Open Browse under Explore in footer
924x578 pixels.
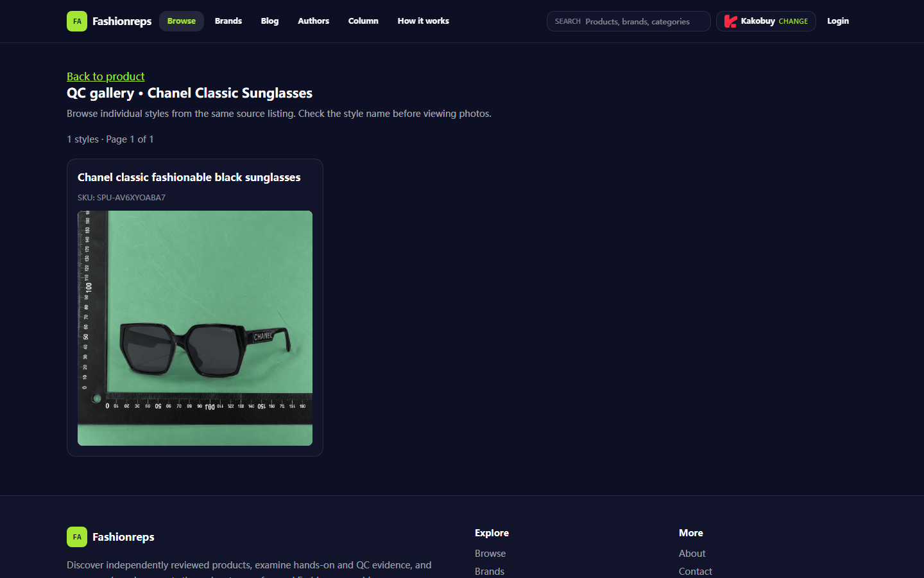coord(490,554)
